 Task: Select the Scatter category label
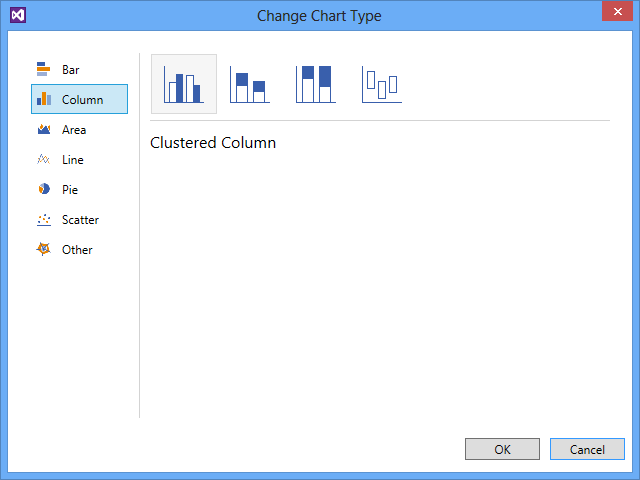point(80,220)
